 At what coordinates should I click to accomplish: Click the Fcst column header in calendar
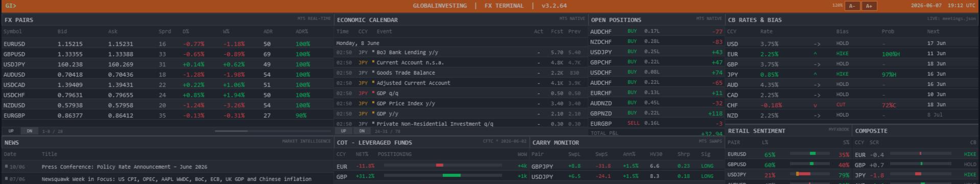[557, 32]
